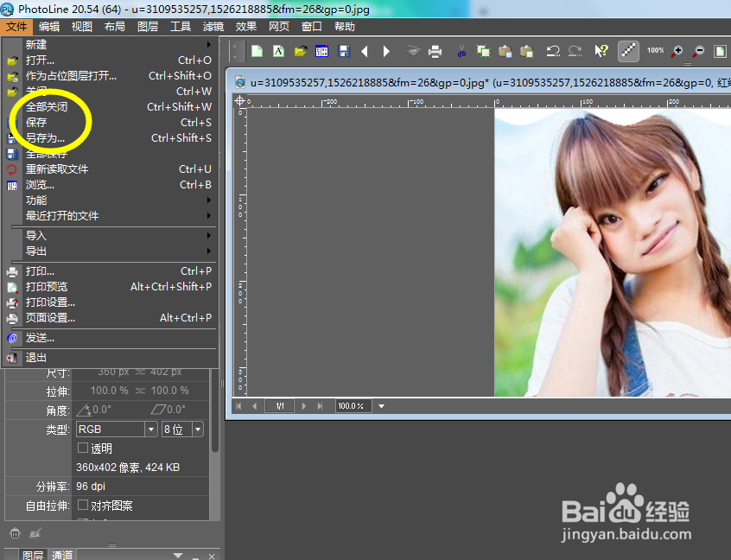Image resolution: width=731 pixels, height=560 pixels.
Task: Click 退出 to quit PhotoLine
Action: pyautogui.click(x=111, y=358)
